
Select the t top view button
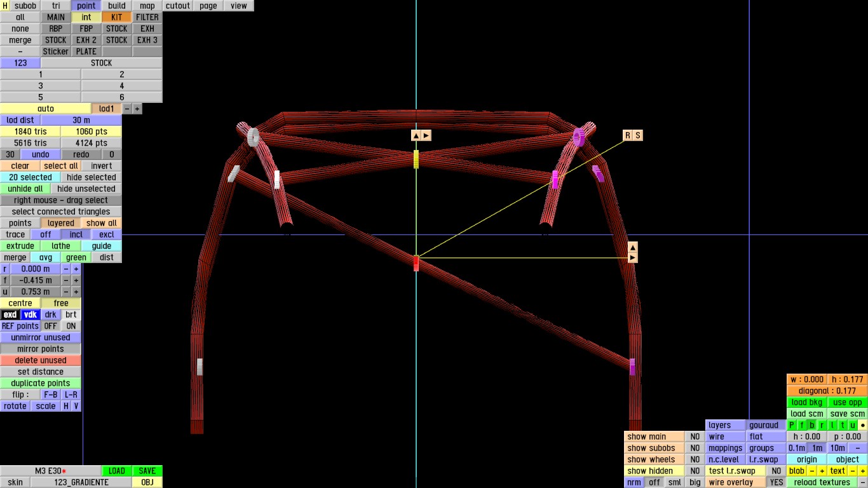coord(843,425)
